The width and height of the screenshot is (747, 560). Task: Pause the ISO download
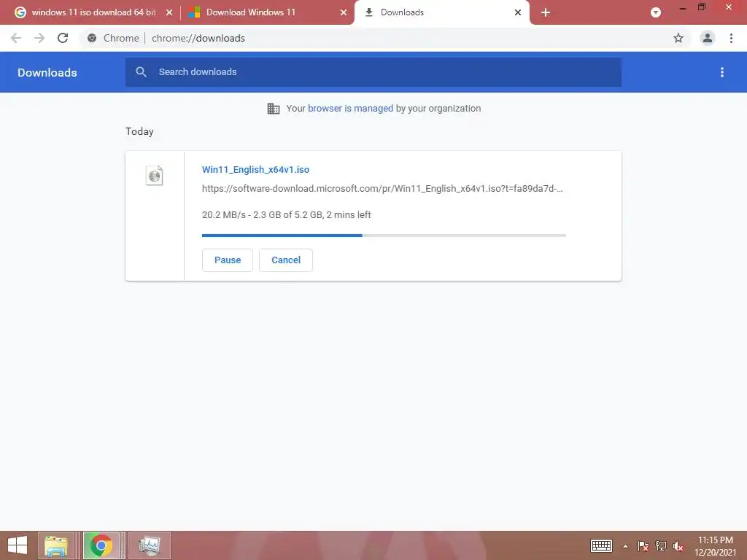point(228,260)
